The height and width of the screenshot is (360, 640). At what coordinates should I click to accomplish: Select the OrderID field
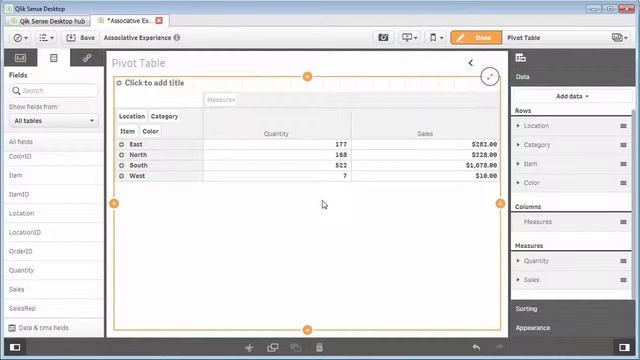pos(53,251)
